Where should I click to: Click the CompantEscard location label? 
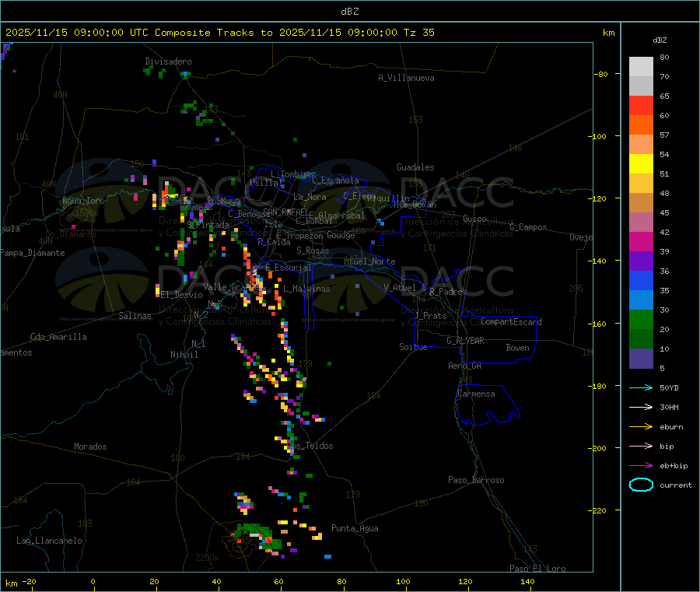pos(512,322)
